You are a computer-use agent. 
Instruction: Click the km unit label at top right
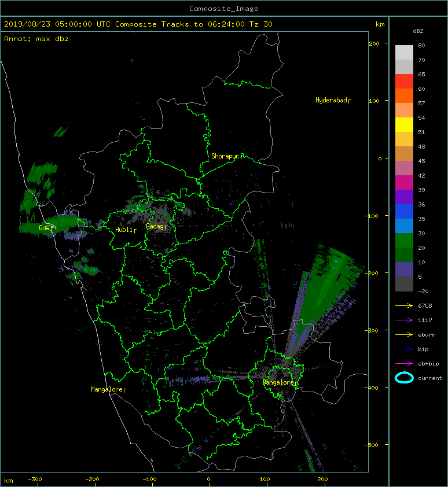click(x=380, y=24)
